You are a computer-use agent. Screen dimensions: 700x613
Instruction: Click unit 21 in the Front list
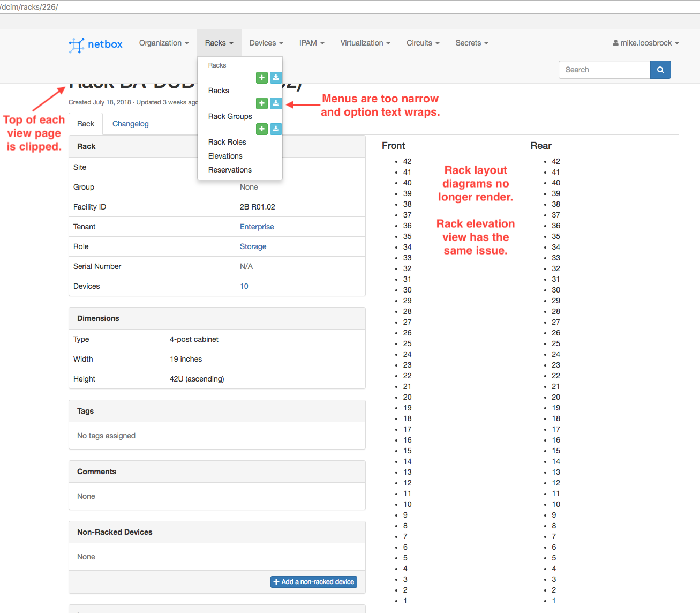pyautogui.click(x=408, y=386)
